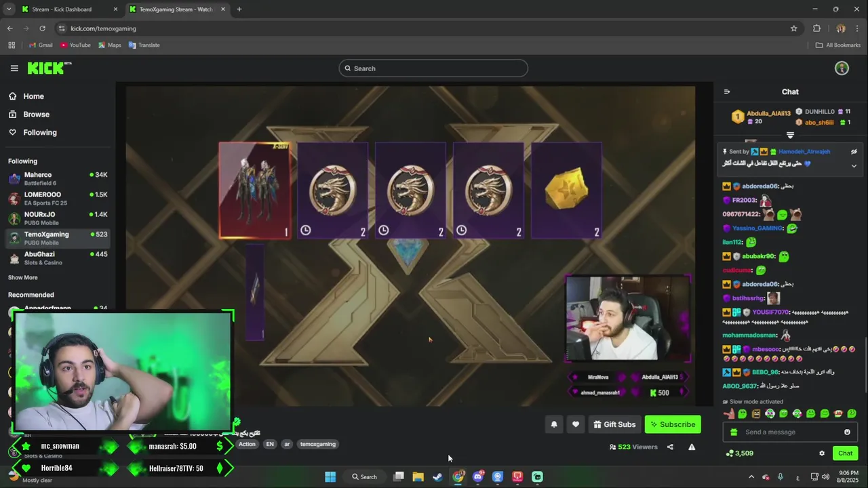Open Maherco channel in Following list
Viewport: 868px width, 488px height.
tap(58, 179)
